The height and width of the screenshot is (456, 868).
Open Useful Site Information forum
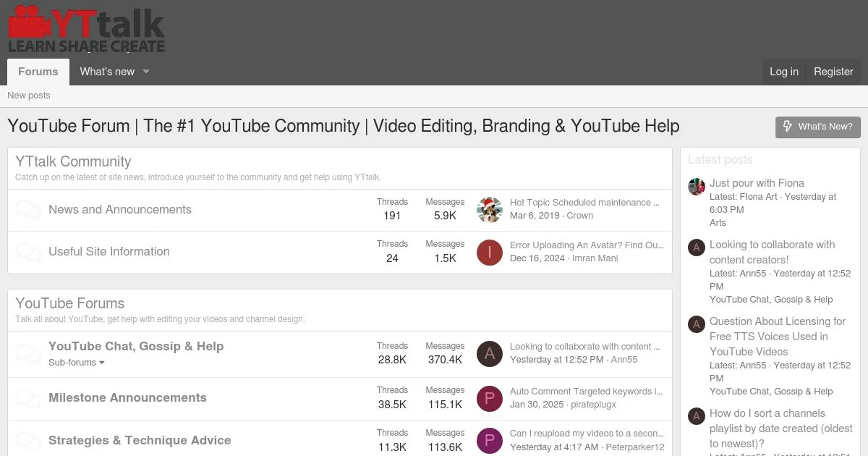pos(109,252)
